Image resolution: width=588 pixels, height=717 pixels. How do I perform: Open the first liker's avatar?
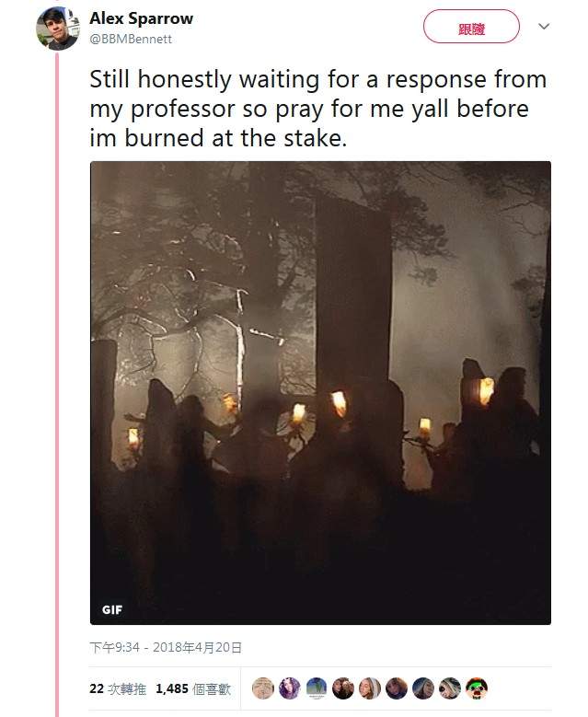pyautogui.click(x=263, y=688)
